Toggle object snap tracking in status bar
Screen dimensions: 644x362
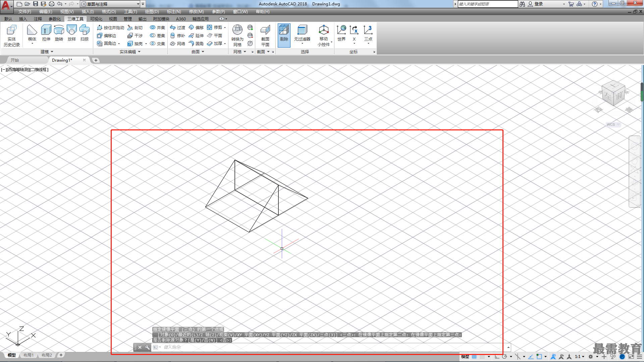pyautogui.click(x=531, y=357)
